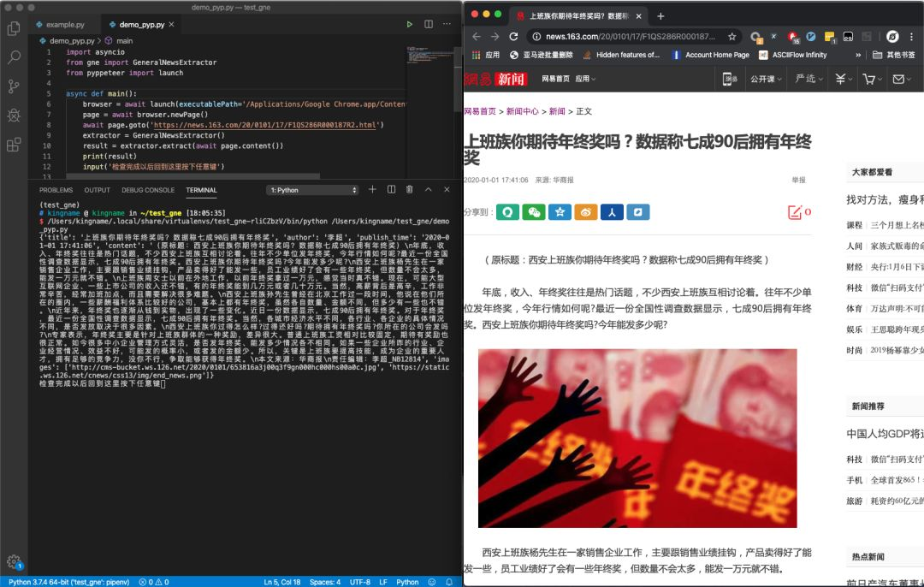This screenshot has height=587, width=924.
Task: Toggle maximized terminal panel size
Action: click(x=428, y=190)
